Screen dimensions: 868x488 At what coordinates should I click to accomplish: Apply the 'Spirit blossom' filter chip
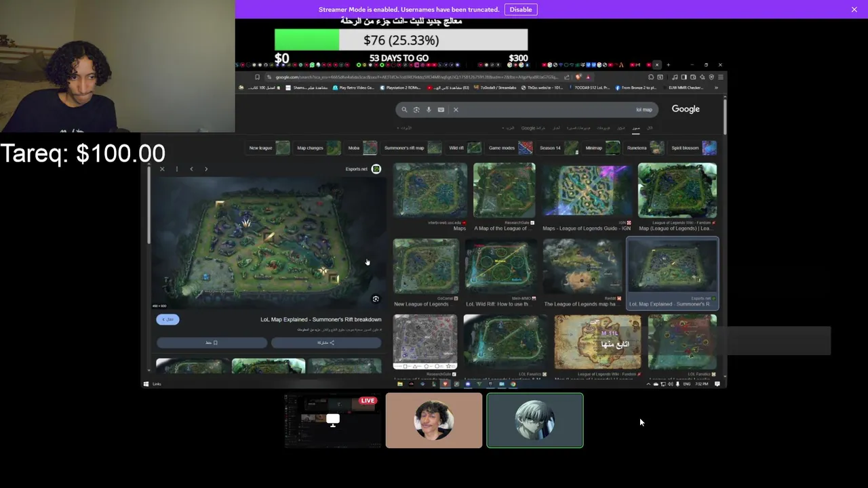pyautogui.click(x=693, y=148)
